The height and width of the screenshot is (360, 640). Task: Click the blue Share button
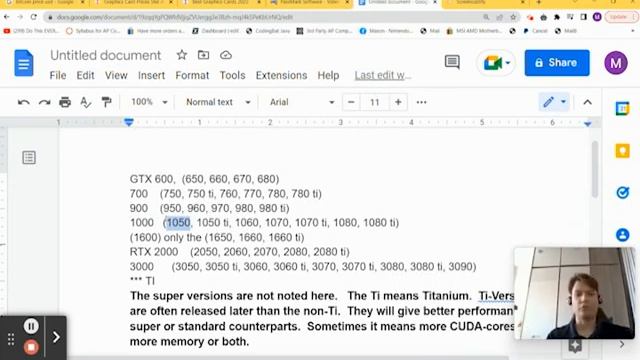[x=557, y=63]
